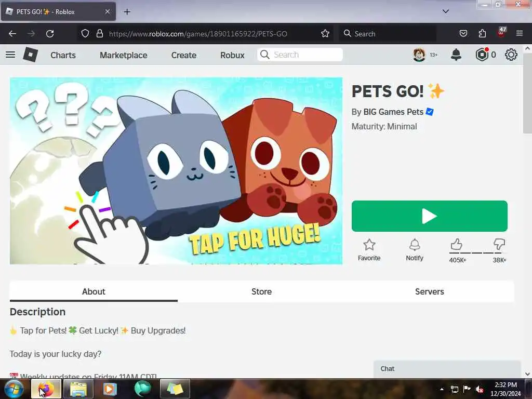
Task: Open the Robux page link
Action: [x=232, y=55]
